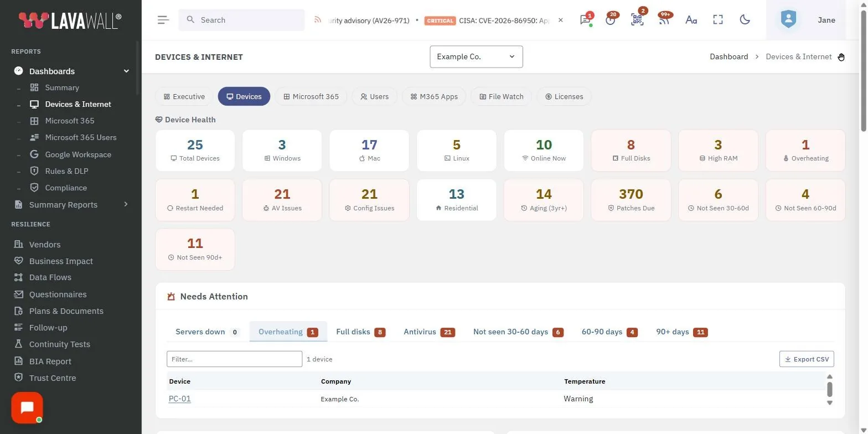This screenshot has width=868, height=434.
Task: Click the Needs Attention table scrollbar thumb
Action: pos(829,389)
